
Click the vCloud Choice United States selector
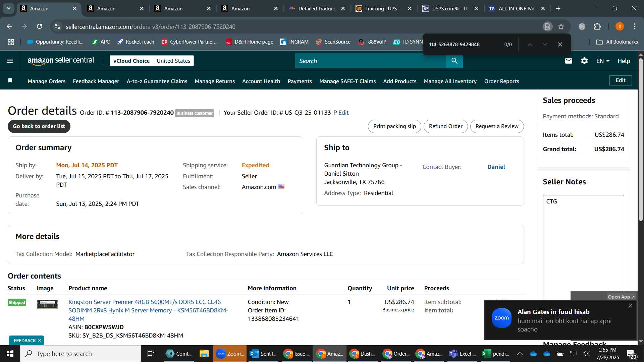pos(152,61)
